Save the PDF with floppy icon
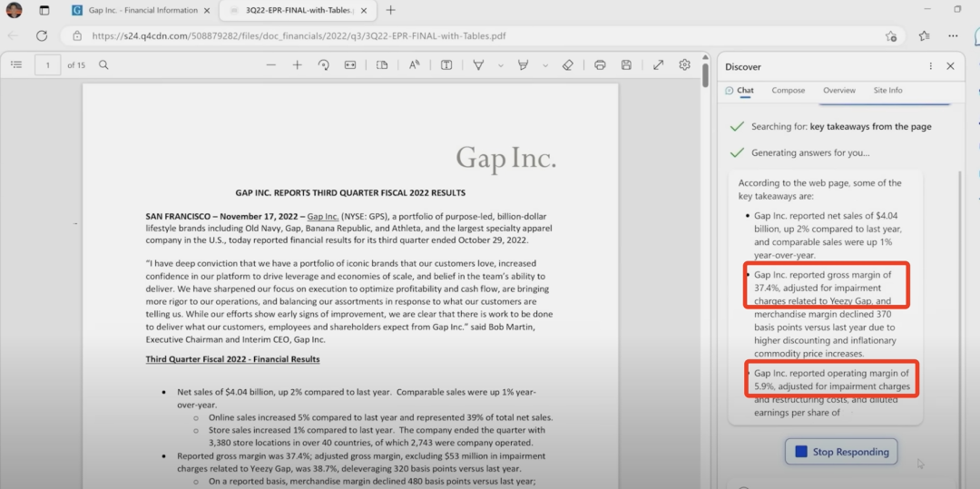The image size is (980, 489). 626,65
